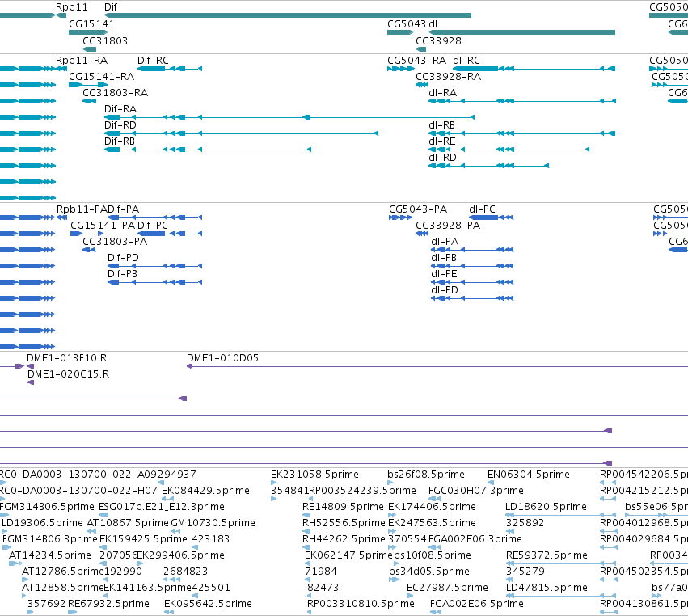Viewport: 688px width, 616px height.
Task: Click the dl-PA coding sequence
Action: pyautogui.click(x=472, y=250)
